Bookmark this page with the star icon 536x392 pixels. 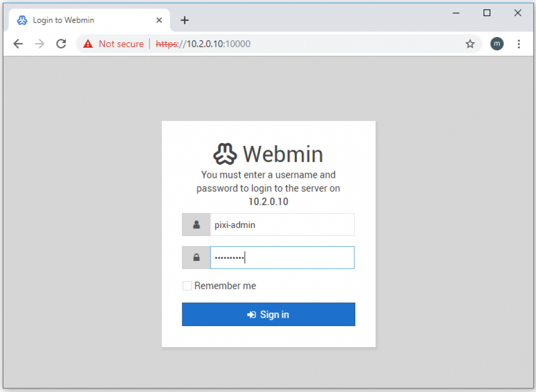pos(470,44)
